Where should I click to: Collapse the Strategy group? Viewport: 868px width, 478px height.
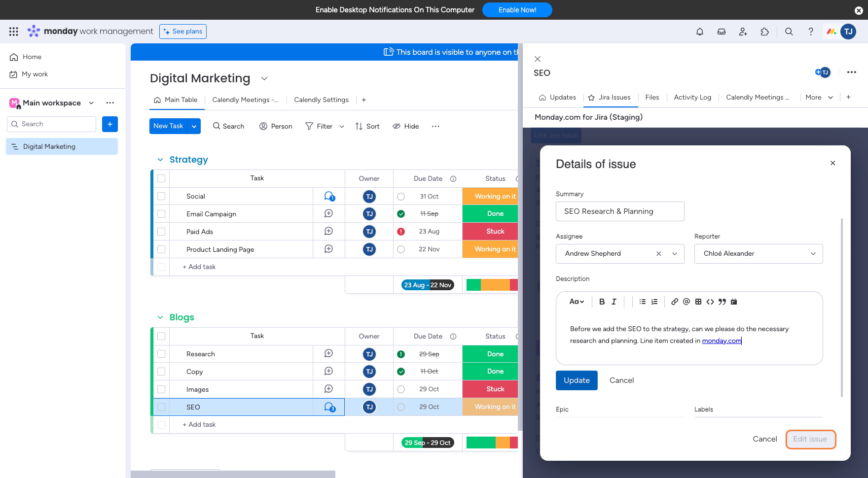[160, 160]
